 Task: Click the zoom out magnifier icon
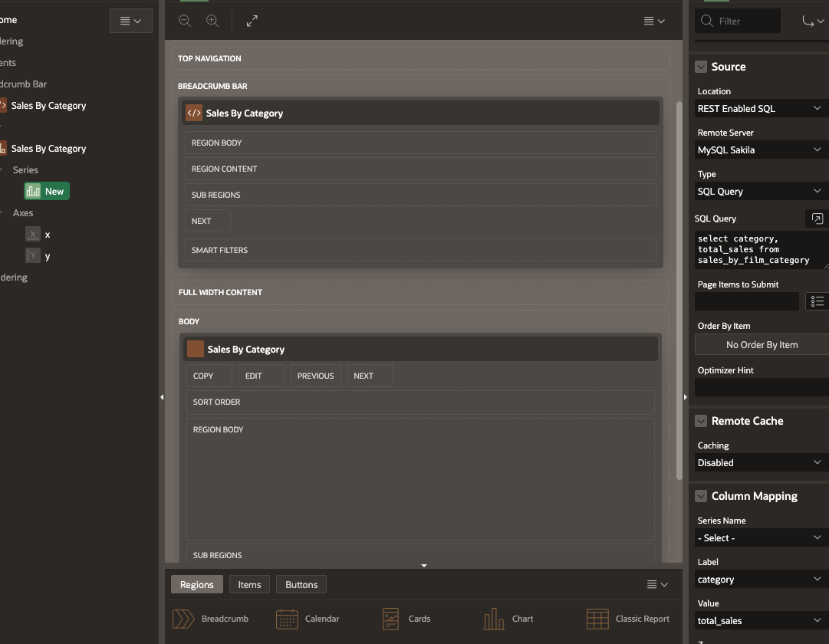tap(185, 21)
